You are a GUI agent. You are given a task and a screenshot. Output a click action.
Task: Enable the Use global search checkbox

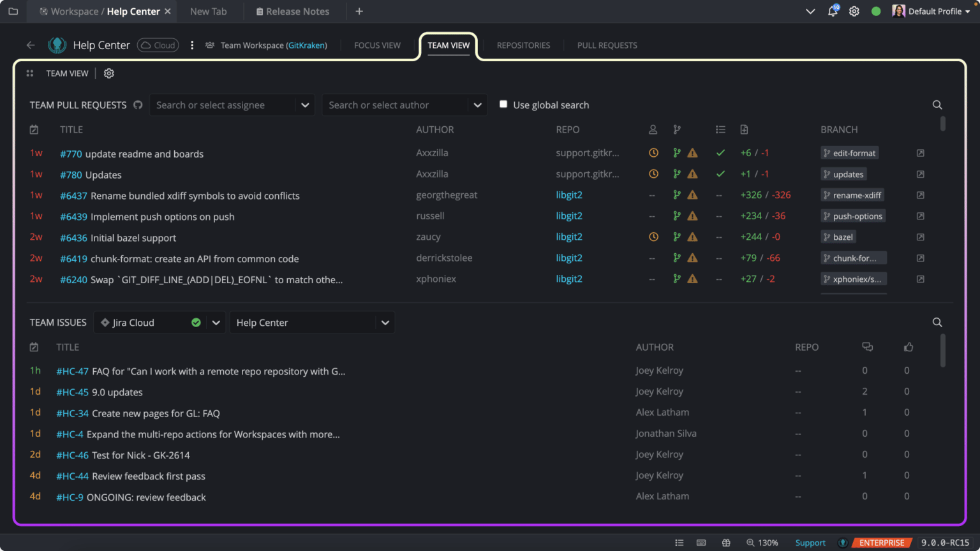[503, 103]
